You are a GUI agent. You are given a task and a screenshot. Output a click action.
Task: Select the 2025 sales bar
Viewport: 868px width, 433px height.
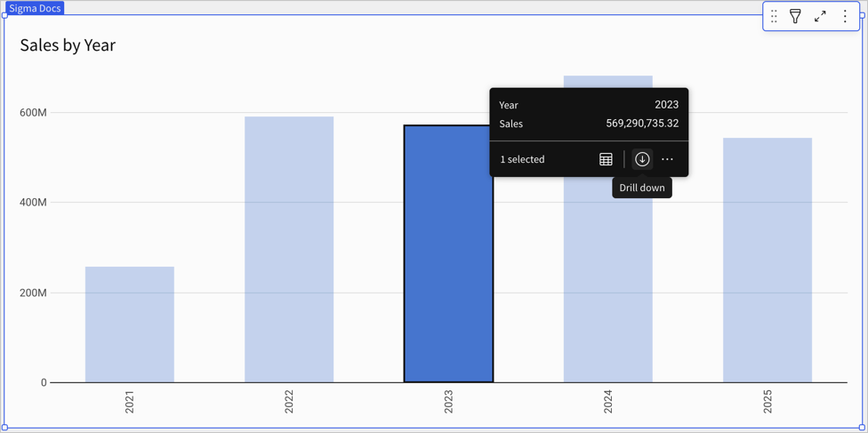click(768, 261)
